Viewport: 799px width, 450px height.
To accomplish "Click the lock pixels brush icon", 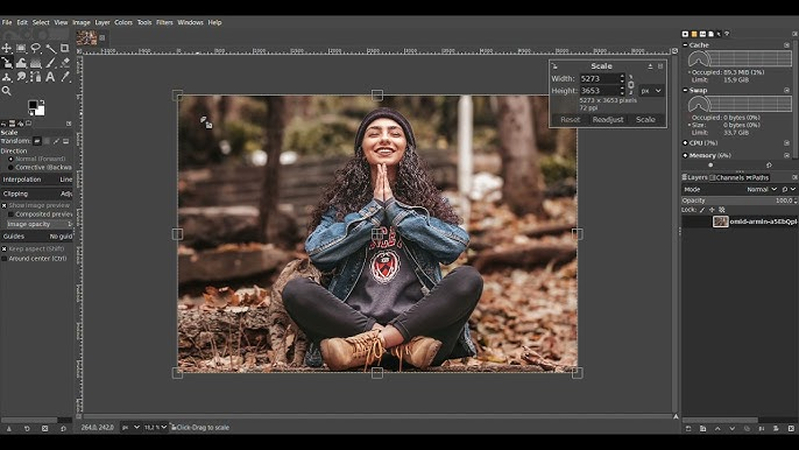I will pos(702,210).
